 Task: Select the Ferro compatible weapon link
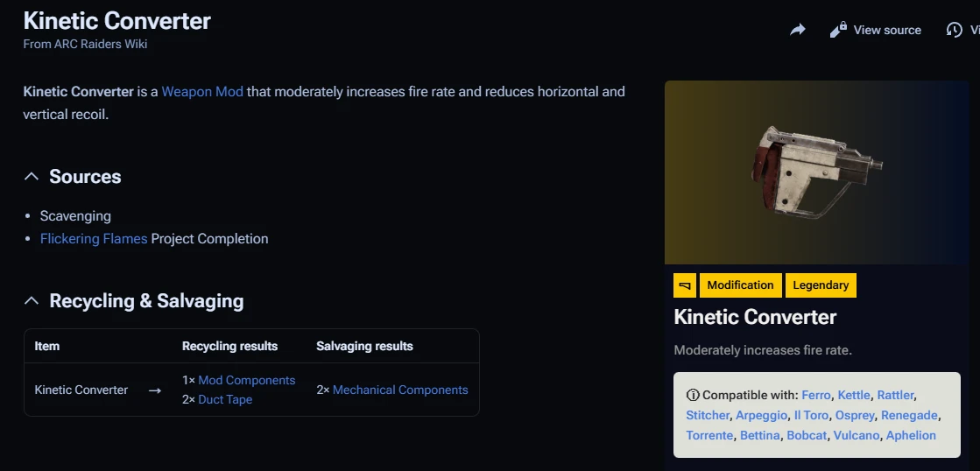coord(815,395)
